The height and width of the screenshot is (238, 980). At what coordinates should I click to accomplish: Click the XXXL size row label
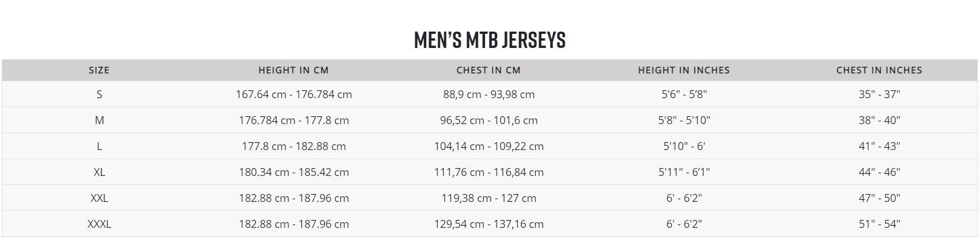(x=99, y=224)
